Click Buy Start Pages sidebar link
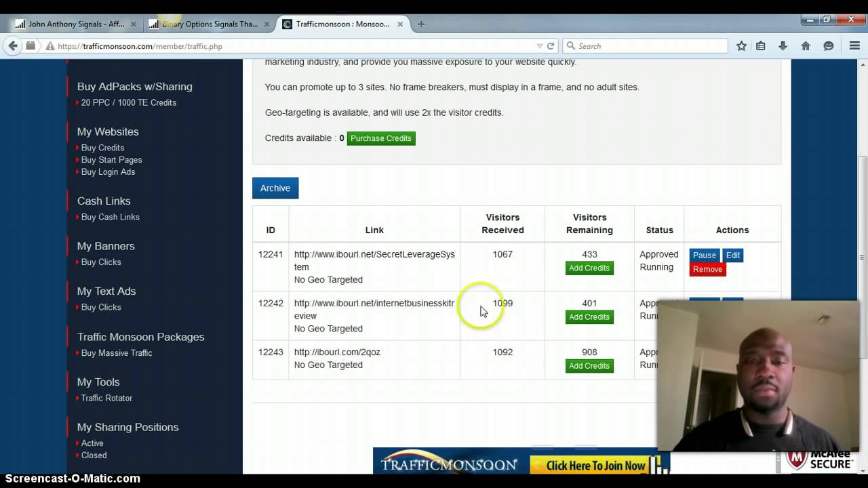This screenshot has height=488, width=868. [112, 160]
